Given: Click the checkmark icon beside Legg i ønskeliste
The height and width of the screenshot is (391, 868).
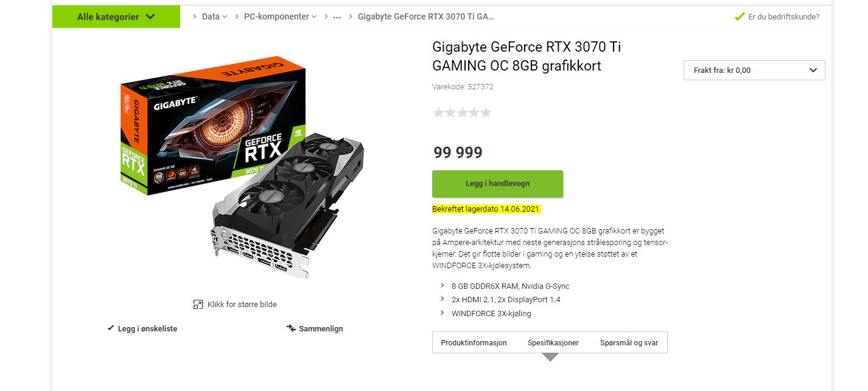Looking at the screenshot, I should point(111,328).
